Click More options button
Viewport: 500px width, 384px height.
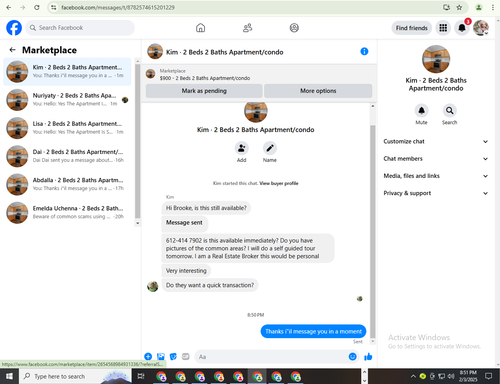[318, 91]
